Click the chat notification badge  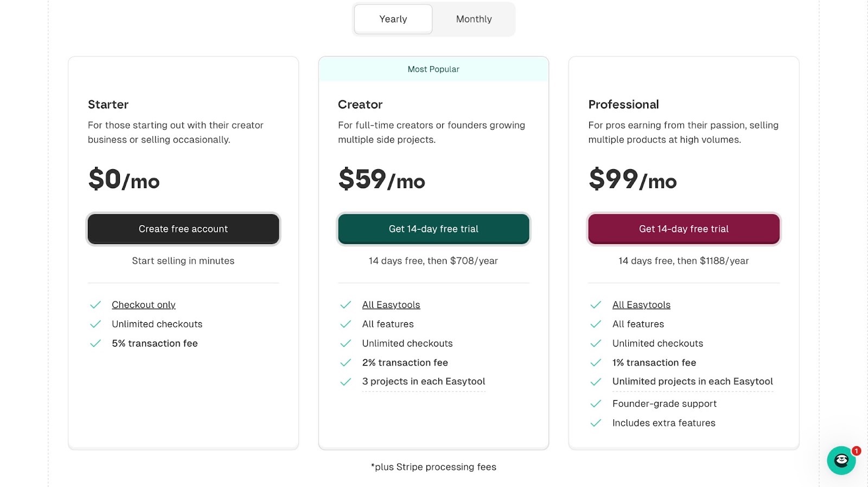pyautogui.click(x=856, y=451)
